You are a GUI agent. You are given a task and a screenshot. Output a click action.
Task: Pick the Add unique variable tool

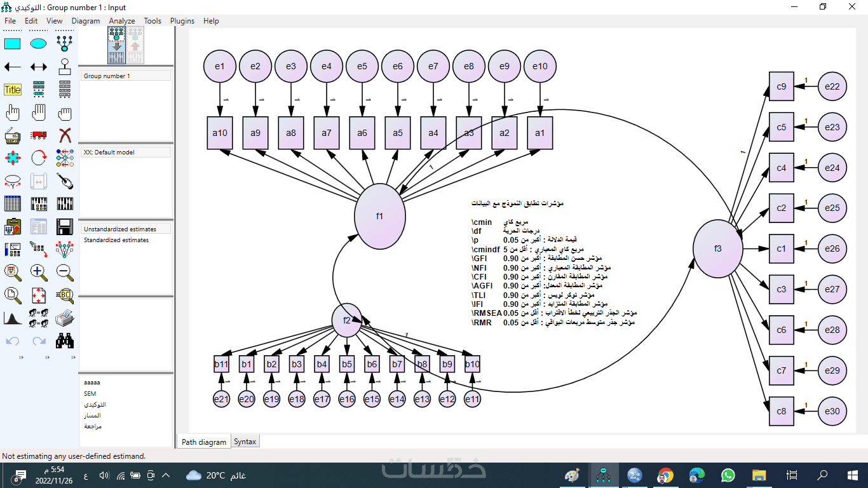coord(64,67)
